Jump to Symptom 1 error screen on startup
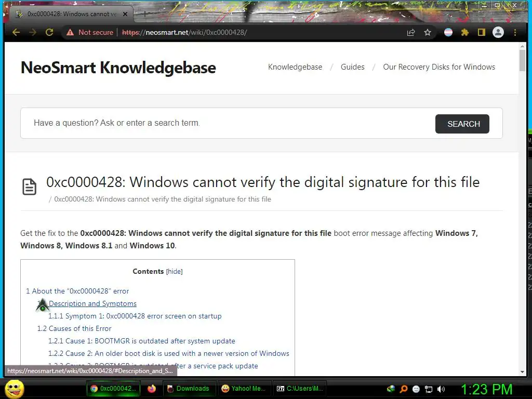The width and height of the screenshot is (532, 399). (135, 316)
